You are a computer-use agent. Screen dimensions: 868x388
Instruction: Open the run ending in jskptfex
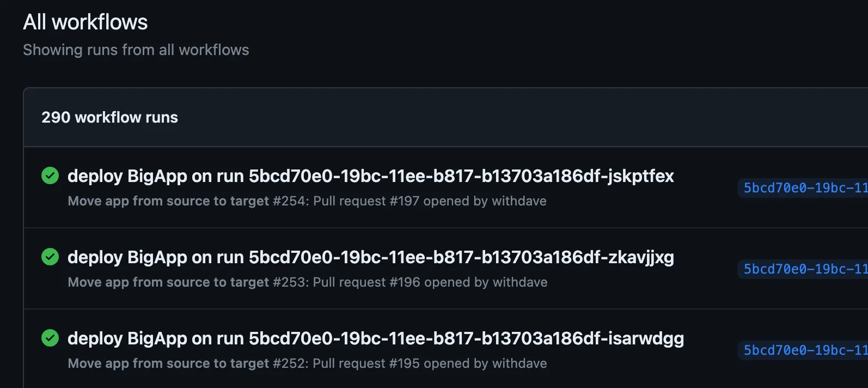click(370, 176)
